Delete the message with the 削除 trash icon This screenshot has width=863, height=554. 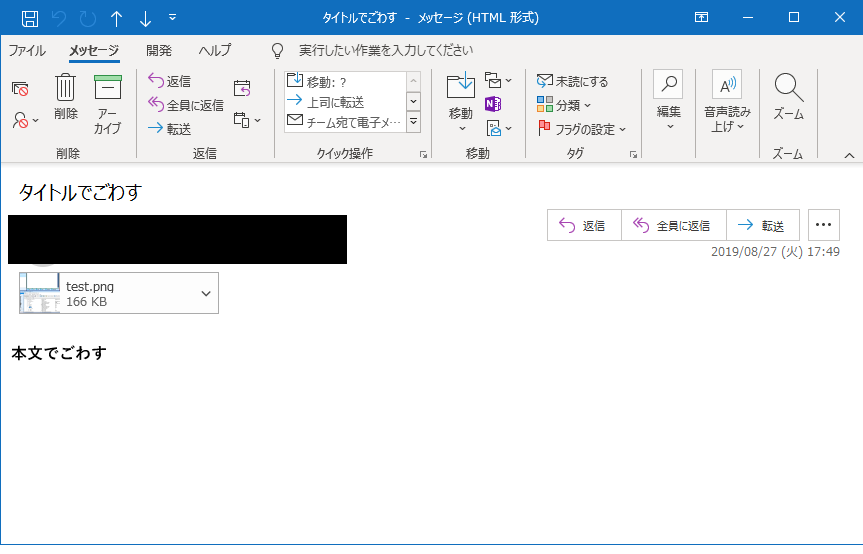[x=65, y=97]
